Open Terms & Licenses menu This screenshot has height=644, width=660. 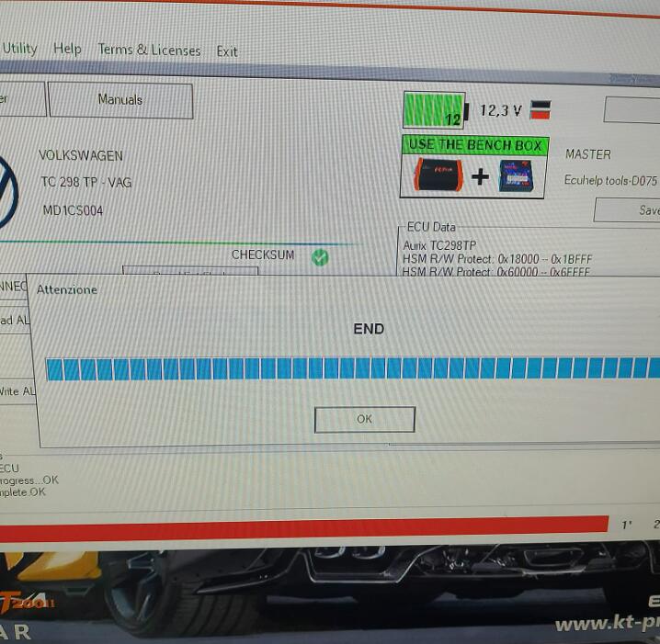point(149,50)
